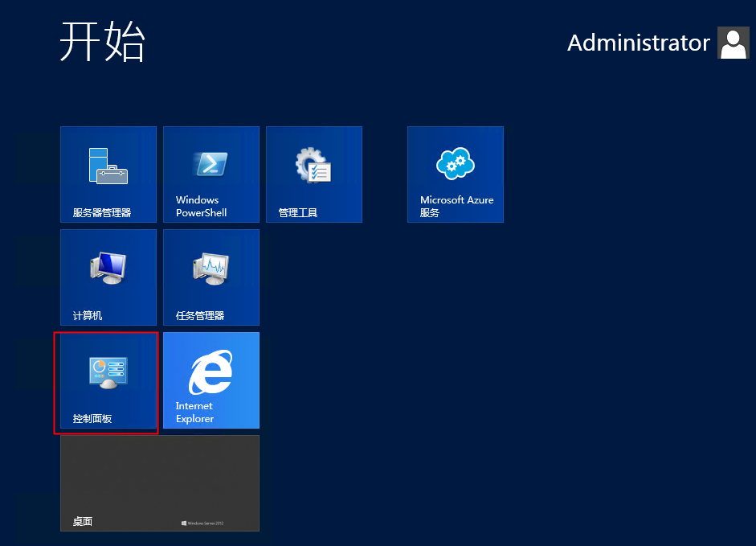Click the 开始 heading text
This screenshot has height=546, width=756.
pos(102,42)
